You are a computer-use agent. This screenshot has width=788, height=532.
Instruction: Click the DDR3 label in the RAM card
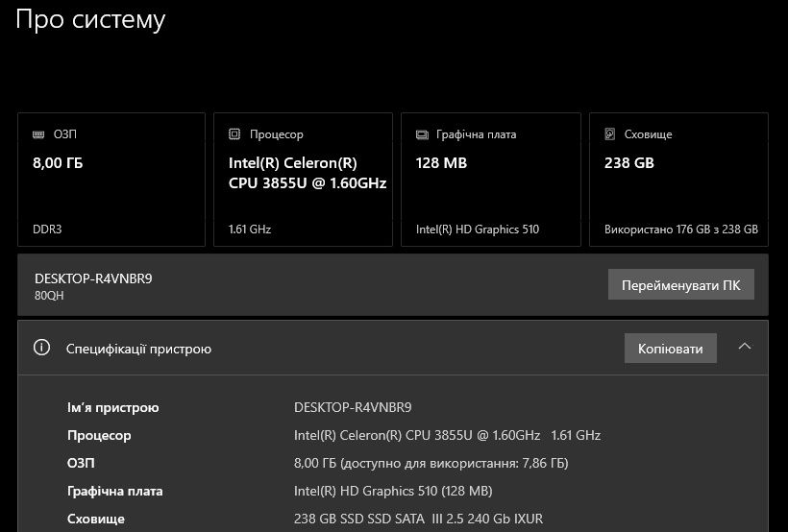point(47,230)
